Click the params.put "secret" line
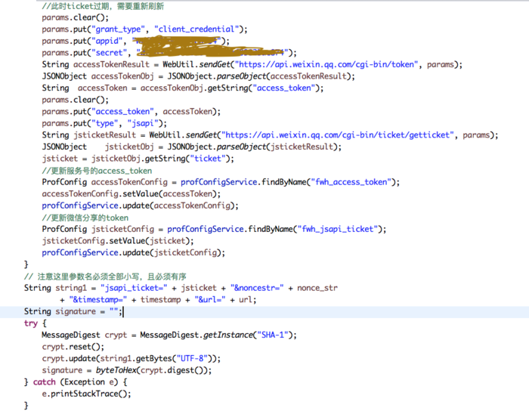This screenshot has width=529, height=420. coord(169,53)
